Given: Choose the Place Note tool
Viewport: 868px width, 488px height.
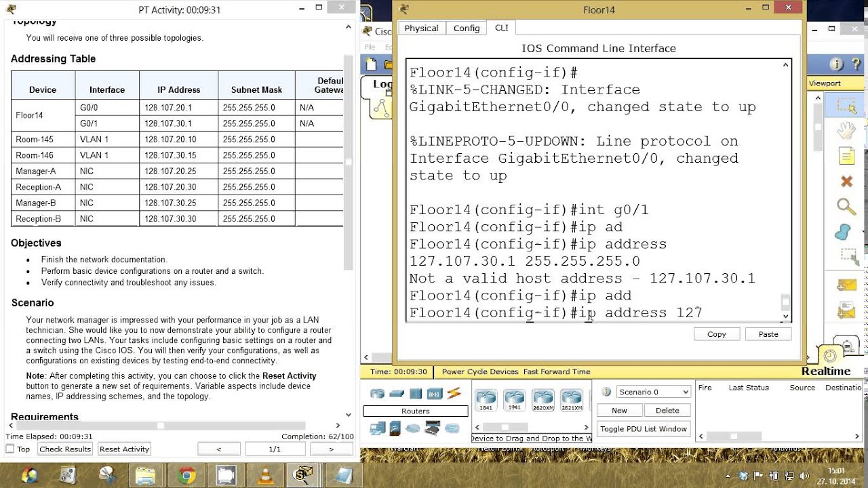Looking at the screenshot, I should pyautogui.click(x=846, y=156).
